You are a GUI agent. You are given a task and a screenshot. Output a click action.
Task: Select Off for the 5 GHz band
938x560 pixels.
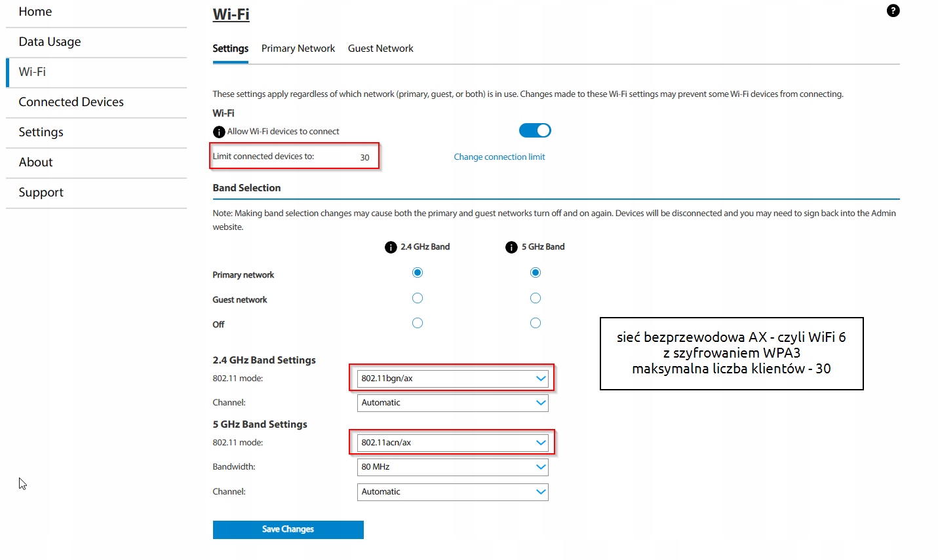tap(536, 323)
